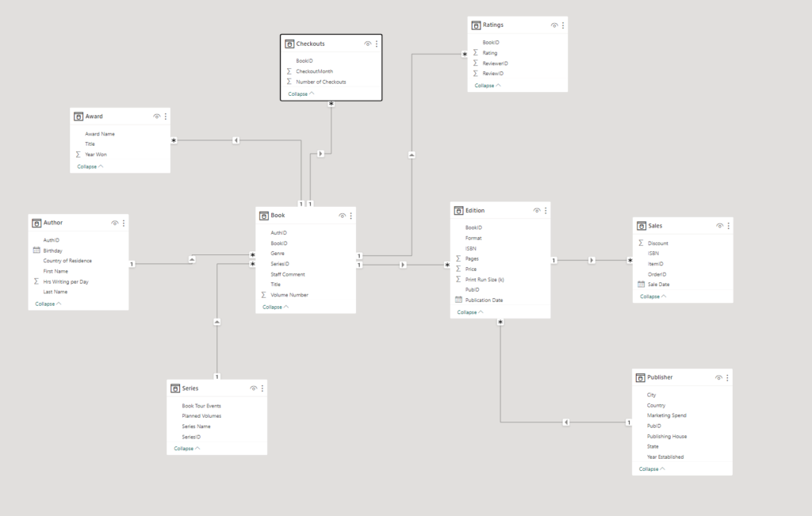Collapse the Publisher table fields
This screenshot has height=516, width=812.
[652, 468]
